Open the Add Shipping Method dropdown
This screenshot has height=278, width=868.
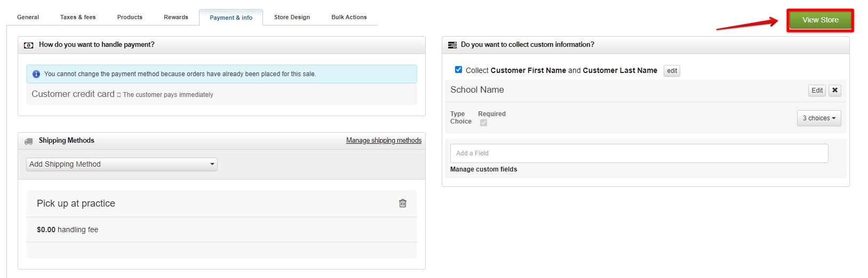click(x=122, y=164)
